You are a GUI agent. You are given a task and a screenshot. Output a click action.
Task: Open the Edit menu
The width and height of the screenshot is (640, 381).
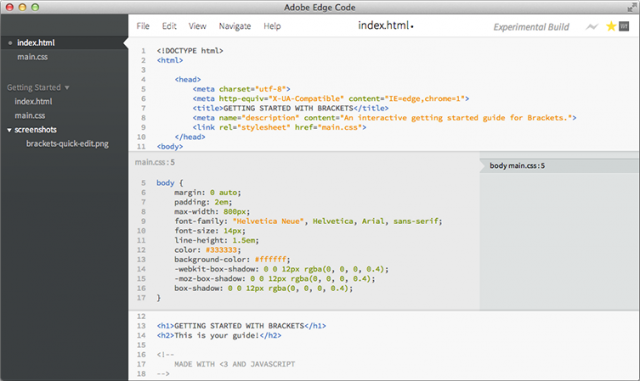[169, 26]
